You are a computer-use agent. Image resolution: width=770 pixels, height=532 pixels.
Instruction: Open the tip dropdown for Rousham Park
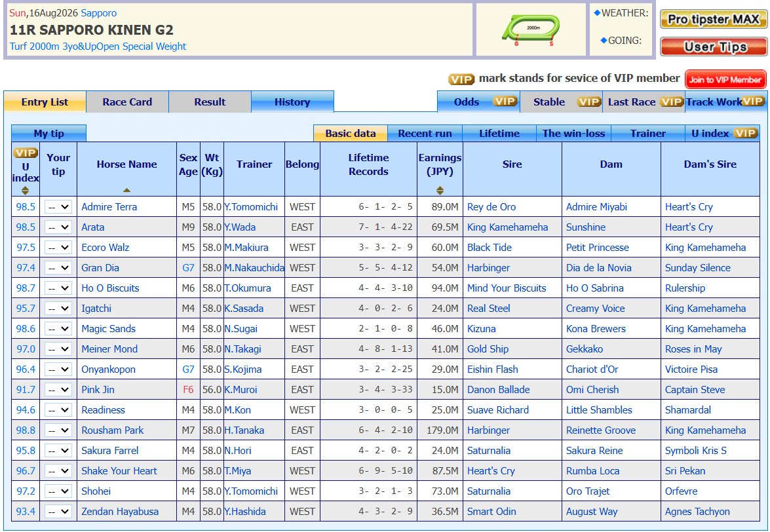tap(58, 430)
